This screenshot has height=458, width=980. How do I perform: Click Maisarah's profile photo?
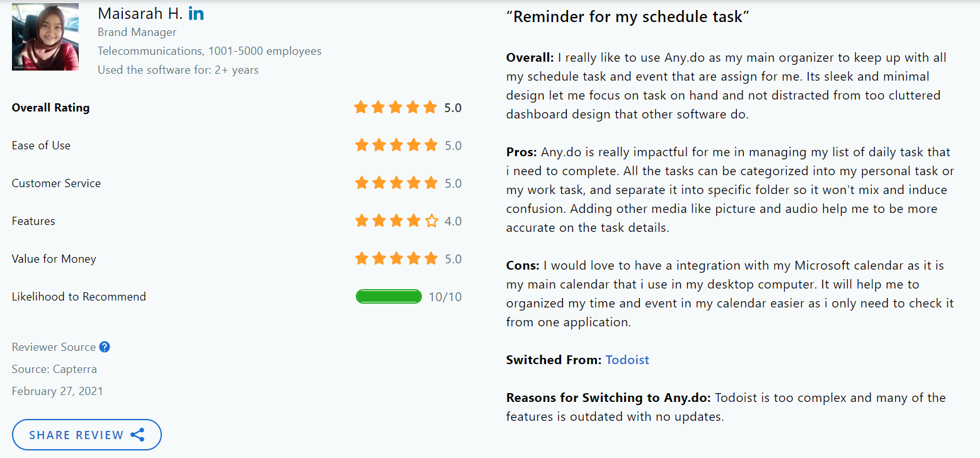[45, 37]
